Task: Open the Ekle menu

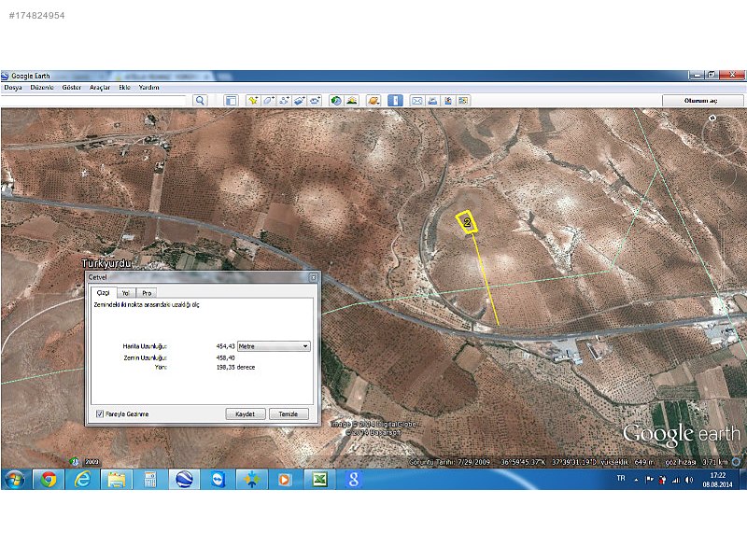Action: pos(125,88)
